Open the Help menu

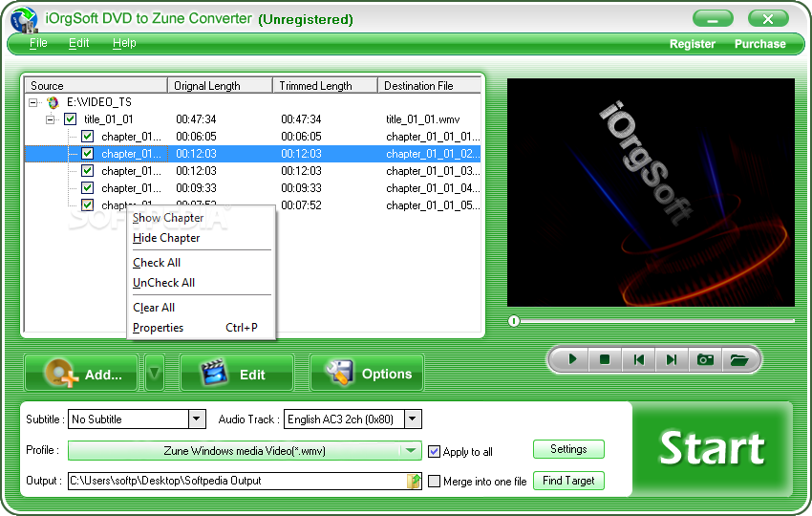pos(124,43)
